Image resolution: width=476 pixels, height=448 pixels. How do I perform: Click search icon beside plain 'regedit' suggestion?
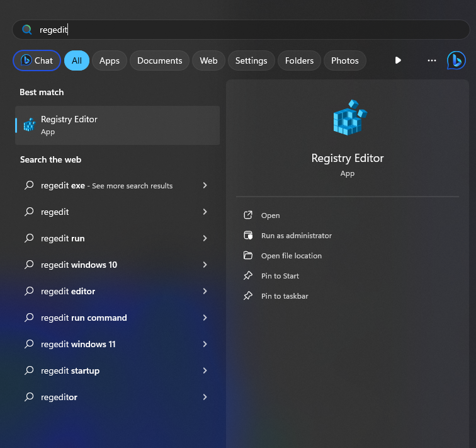coord(29,211)
